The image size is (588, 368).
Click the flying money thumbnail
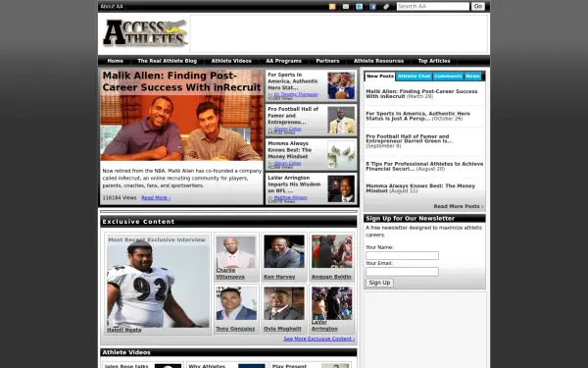pos(341,154)
